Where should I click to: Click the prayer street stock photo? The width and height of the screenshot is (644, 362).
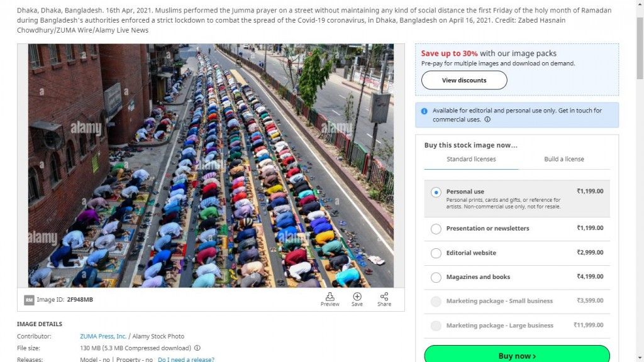point(211,166)
